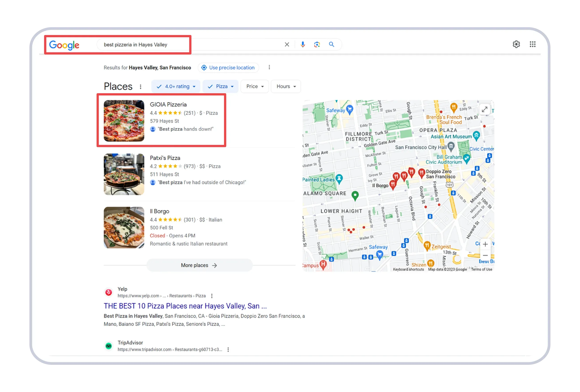Click the magnifying glass search icon
Image resolution: width=580 pixels, height=392 pixels.
pyautogui.click(x=331, y=44)
